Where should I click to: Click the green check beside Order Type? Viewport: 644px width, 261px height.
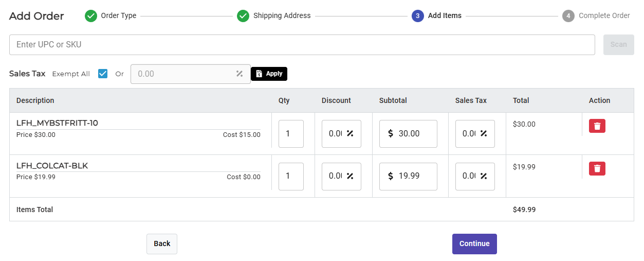[91, 16]
